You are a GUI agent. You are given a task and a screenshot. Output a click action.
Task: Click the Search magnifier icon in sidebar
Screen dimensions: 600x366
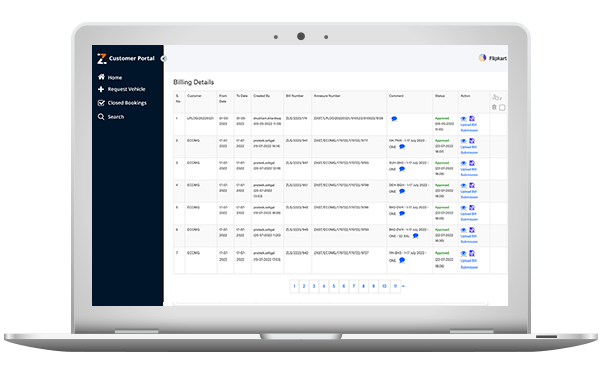(101, 117)
